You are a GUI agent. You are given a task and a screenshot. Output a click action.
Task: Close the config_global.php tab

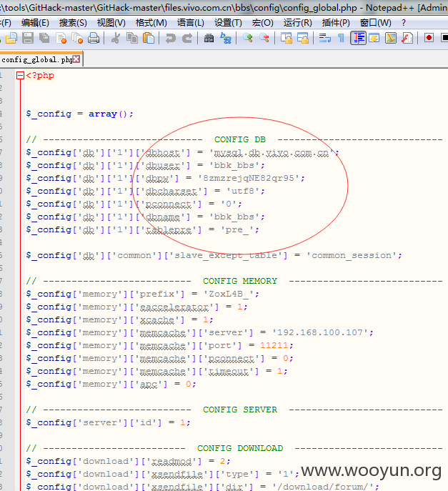coord(76,59)
